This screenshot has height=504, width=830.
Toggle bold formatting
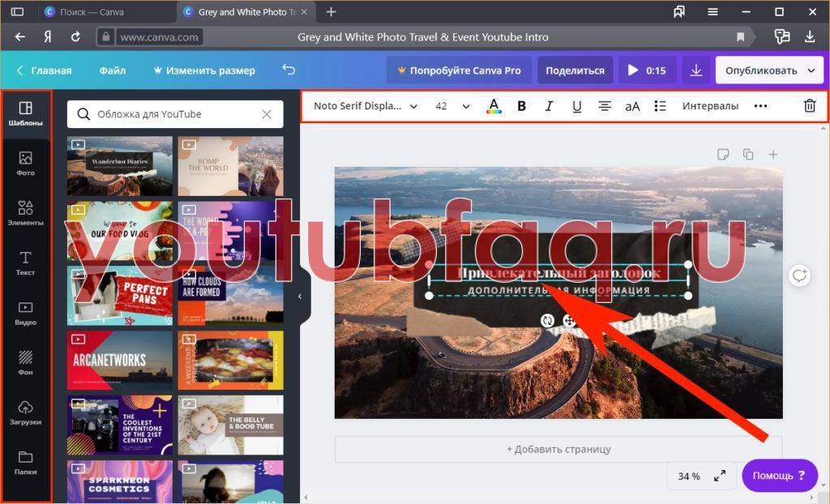521,106
